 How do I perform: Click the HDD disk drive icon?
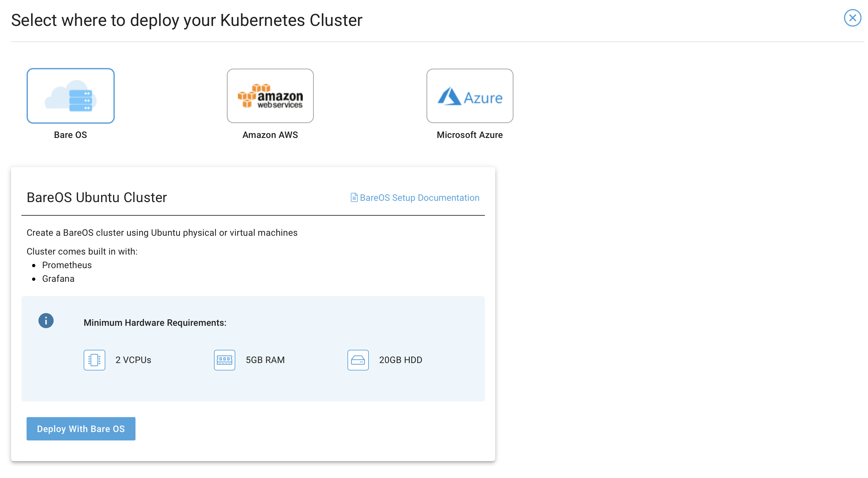click(358, 360)
